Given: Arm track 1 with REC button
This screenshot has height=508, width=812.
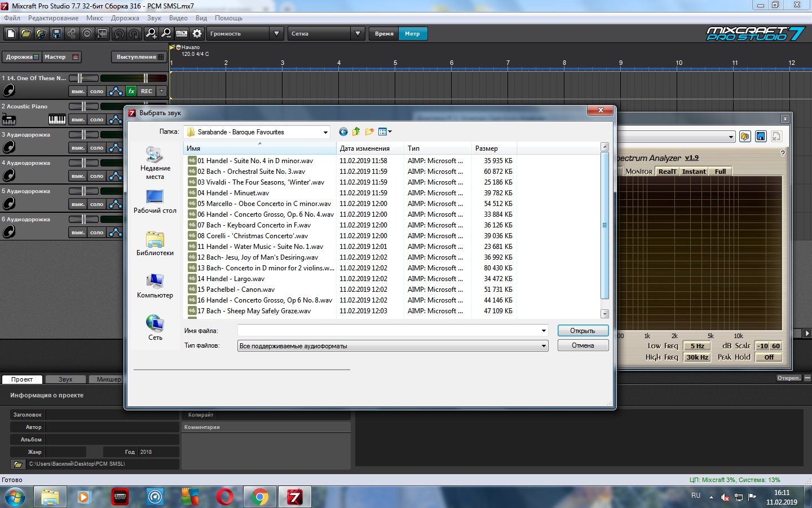Looking at the screenshot, I should pyautogui.click(x=147, y=91).
